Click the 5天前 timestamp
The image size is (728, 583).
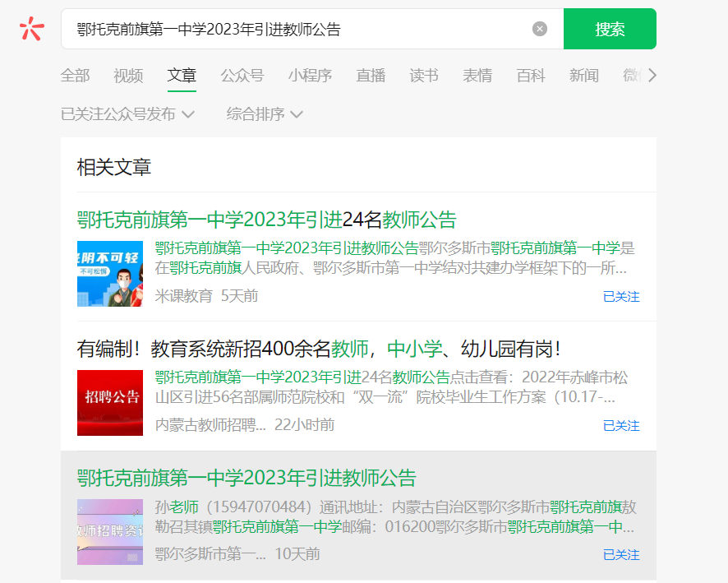(239, 296)
